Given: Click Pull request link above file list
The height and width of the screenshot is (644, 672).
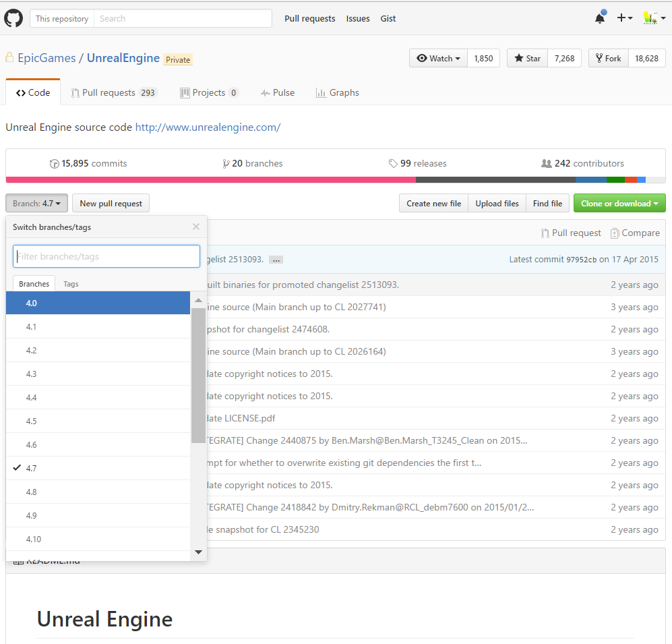Looking at the screenshot, I should click(x=571, y=233).
